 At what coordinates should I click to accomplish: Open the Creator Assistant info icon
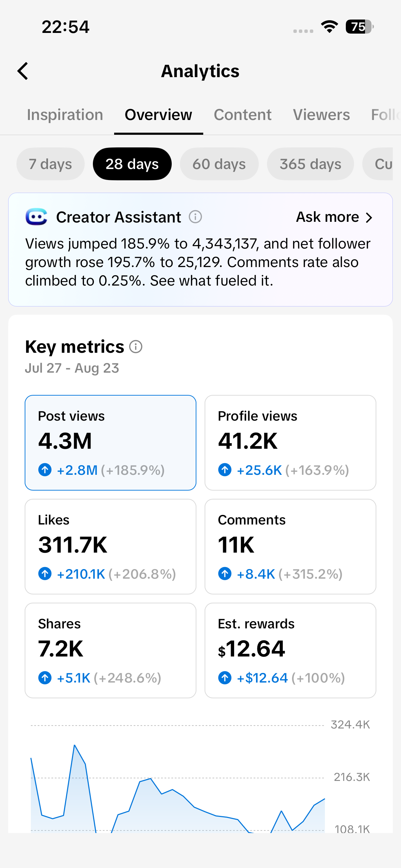pos(195,217)
